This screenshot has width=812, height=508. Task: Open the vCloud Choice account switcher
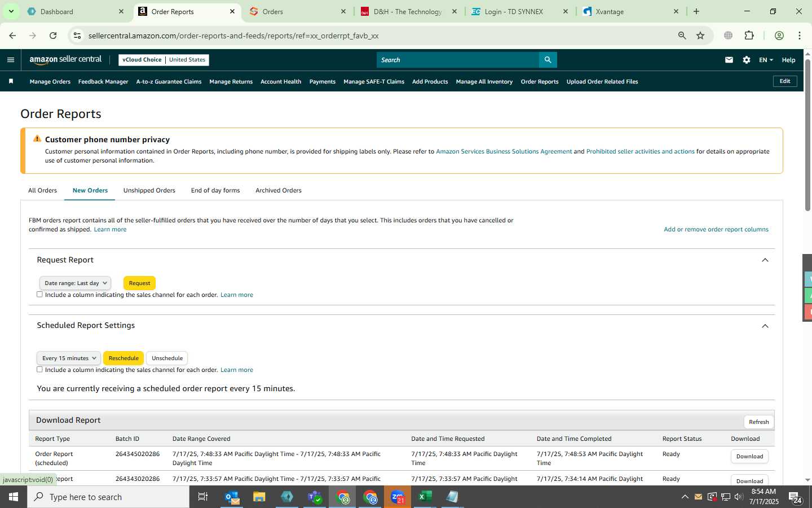coord(164,60)
